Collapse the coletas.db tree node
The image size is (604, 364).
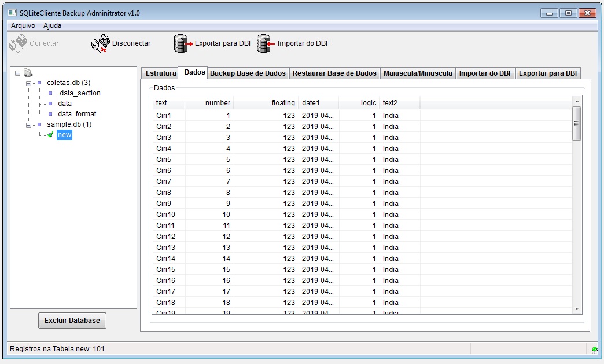tap(28, 83)
